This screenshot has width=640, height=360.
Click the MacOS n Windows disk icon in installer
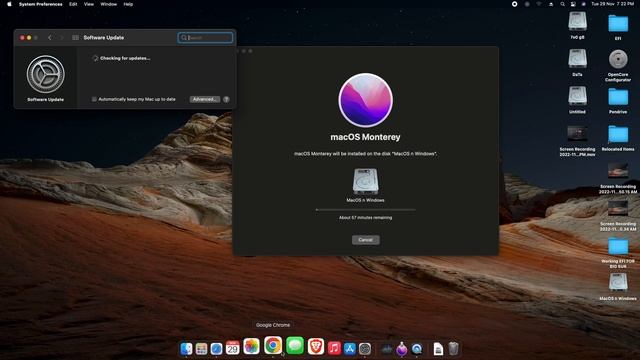[x=365, y=181]
